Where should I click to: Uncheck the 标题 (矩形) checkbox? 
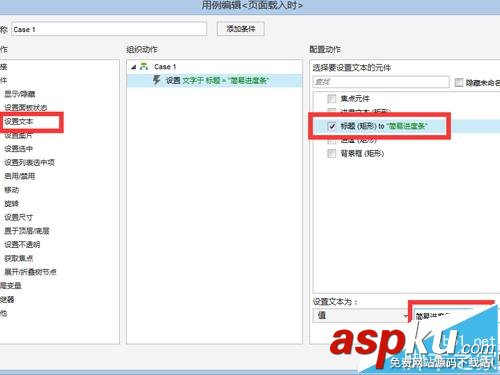click(x=332, y=126)
